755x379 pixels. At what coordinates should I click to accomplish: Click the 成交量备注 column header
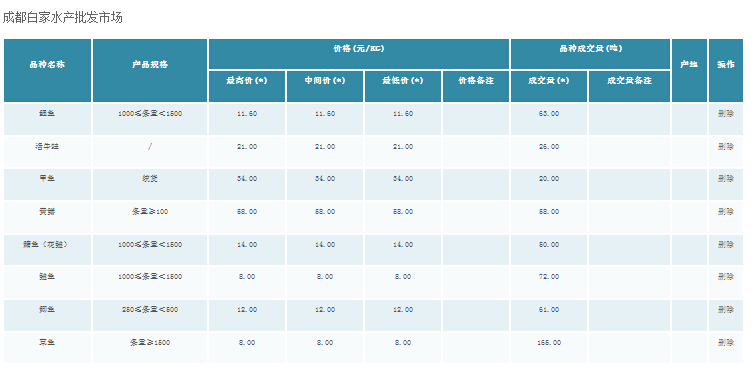point(629,87)
